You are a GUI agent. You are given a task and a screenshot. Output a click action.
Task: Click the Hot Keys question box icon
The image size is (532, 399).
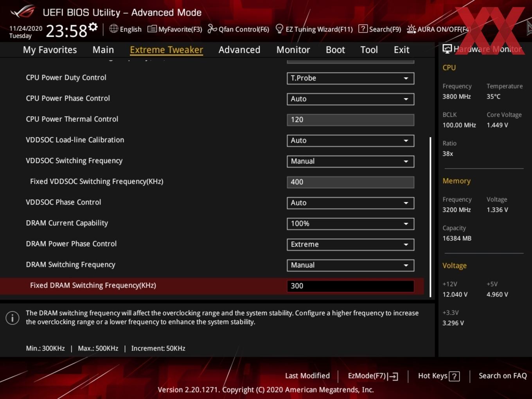point(454,376)
